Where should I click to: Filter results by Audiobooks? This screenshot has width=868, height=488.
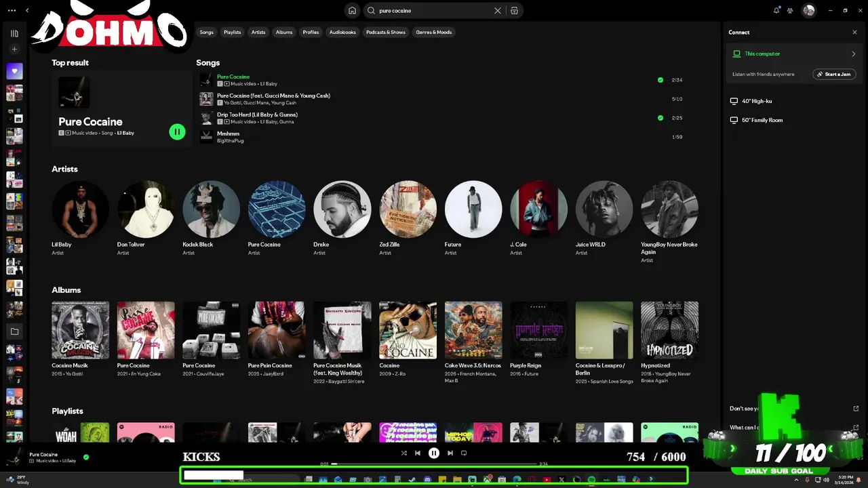342,32
